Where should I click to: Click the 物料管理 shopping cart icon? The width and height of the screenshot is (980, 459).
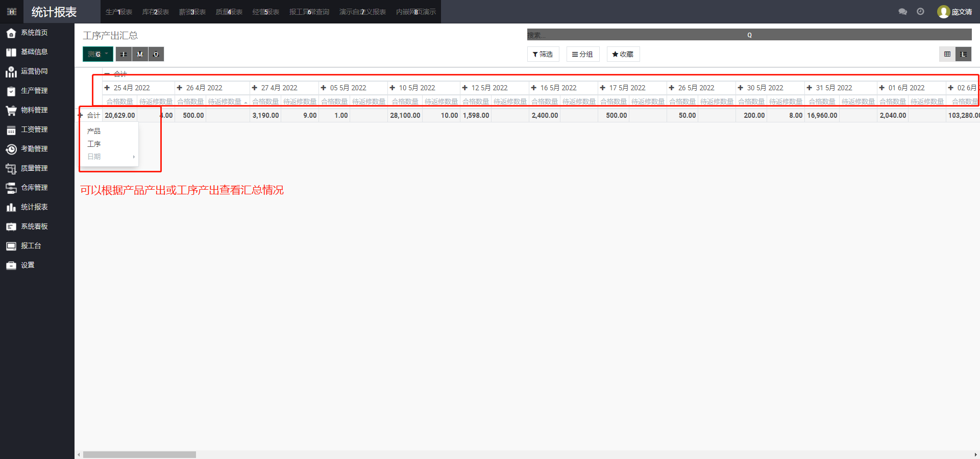[x=11, y=110]
